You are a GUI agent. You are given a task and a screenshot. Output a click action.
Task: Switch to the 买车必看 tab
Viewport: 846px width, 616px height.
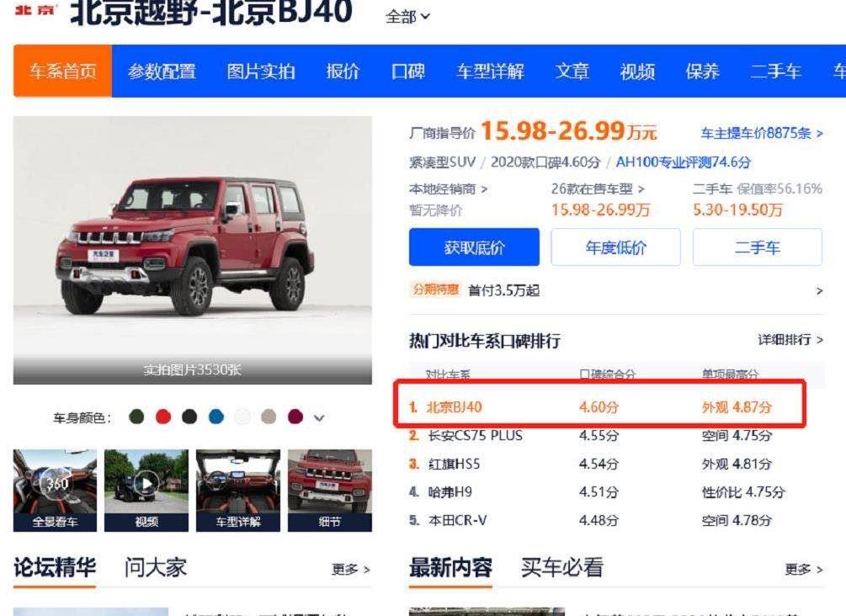click(562, 568)
